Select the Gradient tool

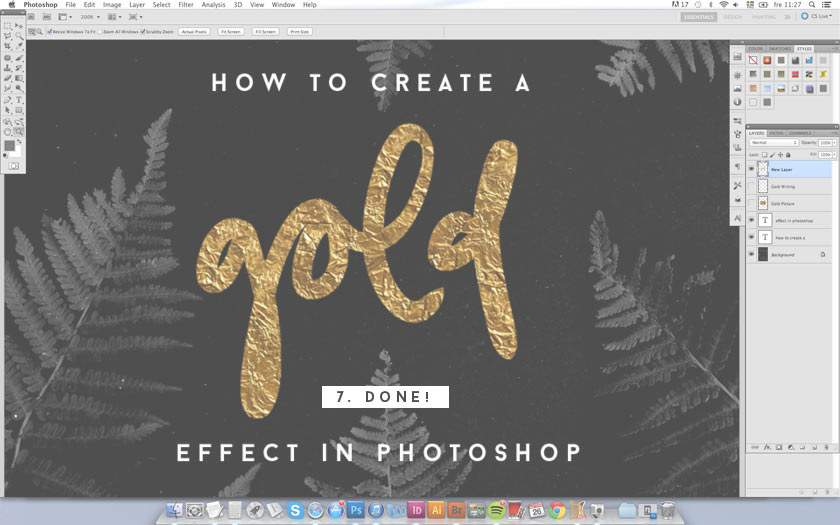tap(19, 78)
